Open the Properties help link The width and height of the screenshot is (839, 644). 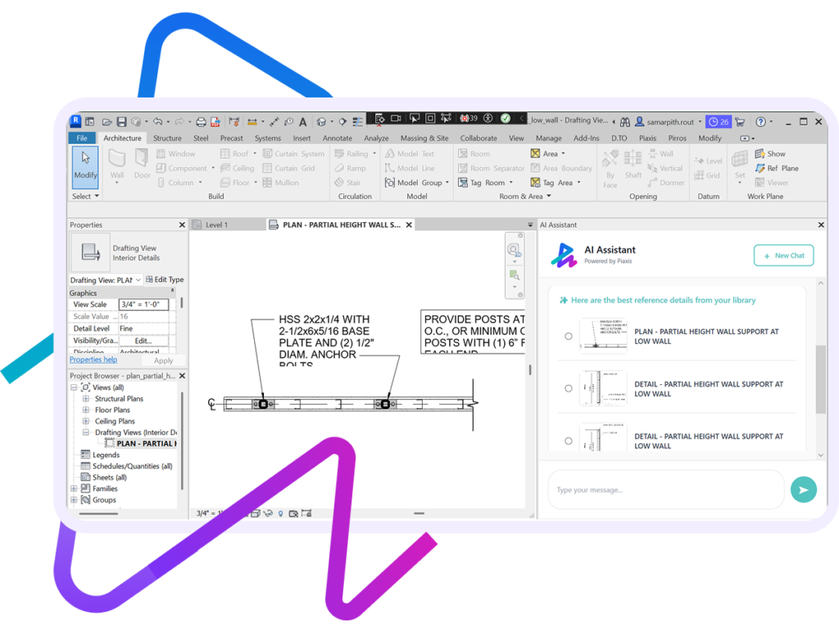[x=93, y=360]
